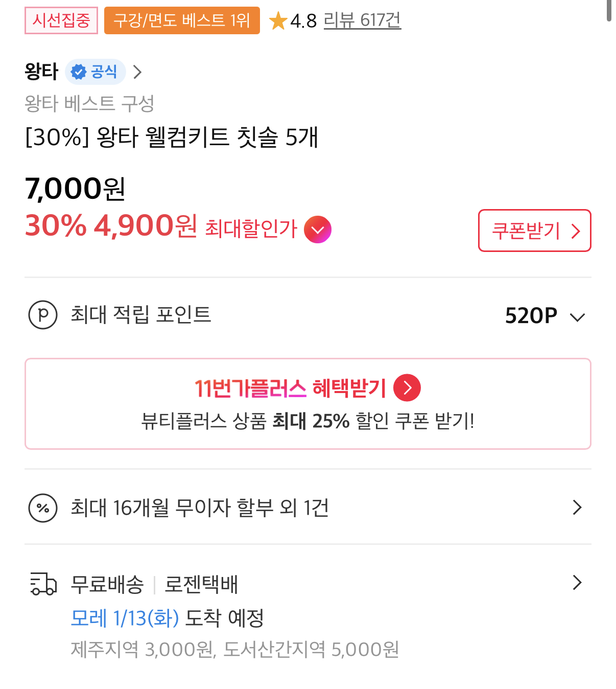Open the 왕타 brand store arrow
The width and height of the screenshot is (616, 689).
(x=137, y=72)
